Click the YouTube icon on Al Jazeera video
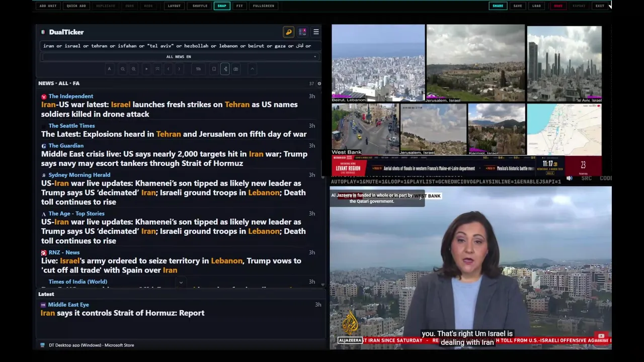This screenshot has width=644, height=362. (601, 336)
